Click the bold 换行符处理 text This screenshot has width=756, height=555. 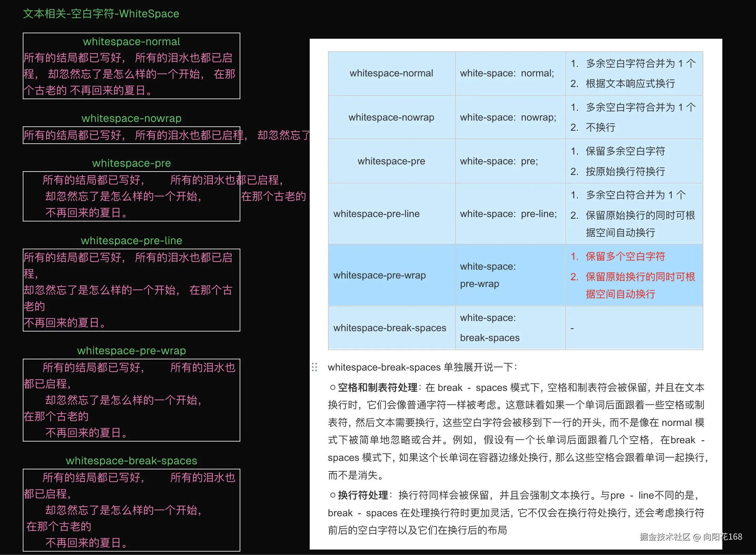363,495
